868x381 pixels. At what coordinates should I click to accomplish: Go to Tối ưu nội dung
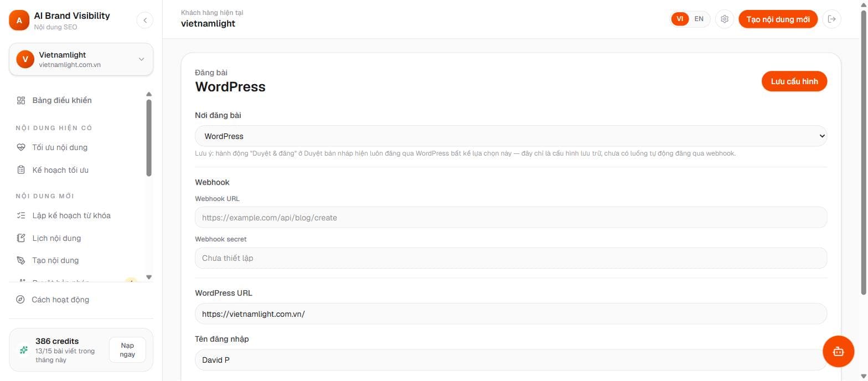pyautogui.click(x=60, y=147)
